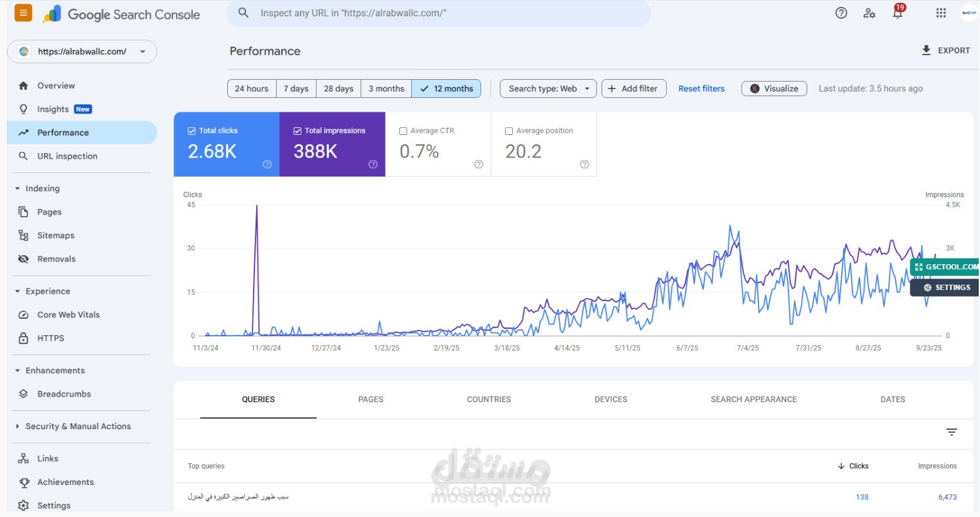The width and height of the screenshot is (980, 517).
Task: Click the Removals hidden-eye icon
Action: point(23,259)
